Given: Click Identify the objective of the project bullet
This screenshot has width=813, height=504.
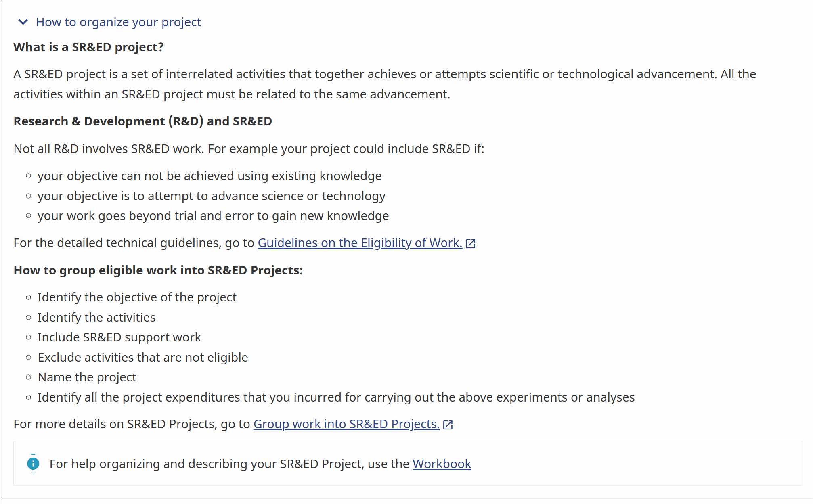Looking at the screenshot, I should tap(137, 297).
